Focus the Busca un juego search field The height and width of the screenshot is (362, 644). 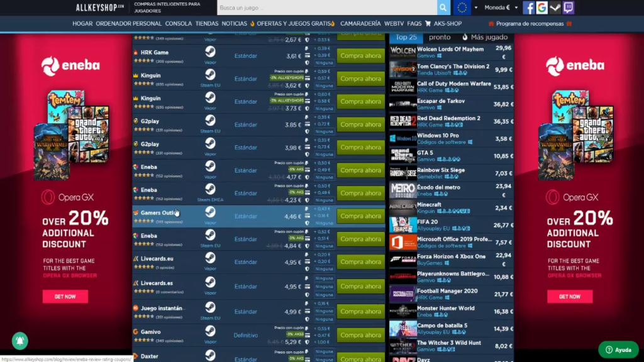pyautogui.click(x=327, y=8)
